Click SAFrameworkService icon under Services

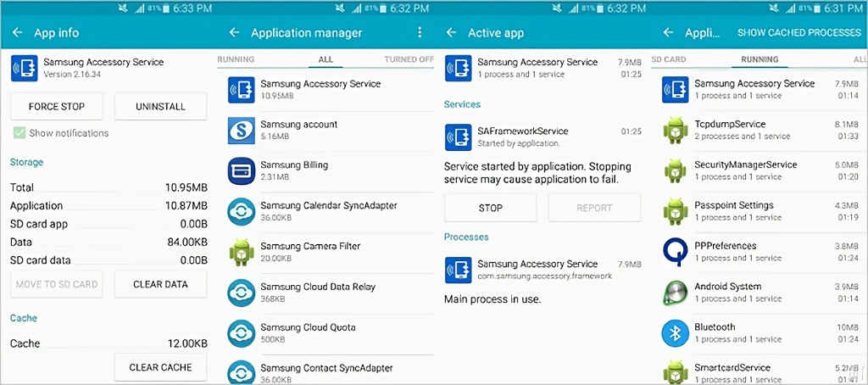pos(459,137)
